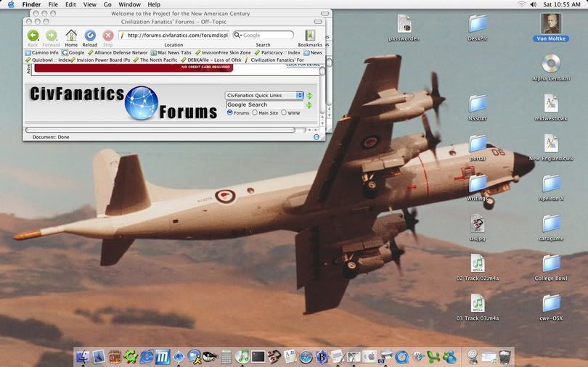Click the Back navigation button

tap(33, 36)
